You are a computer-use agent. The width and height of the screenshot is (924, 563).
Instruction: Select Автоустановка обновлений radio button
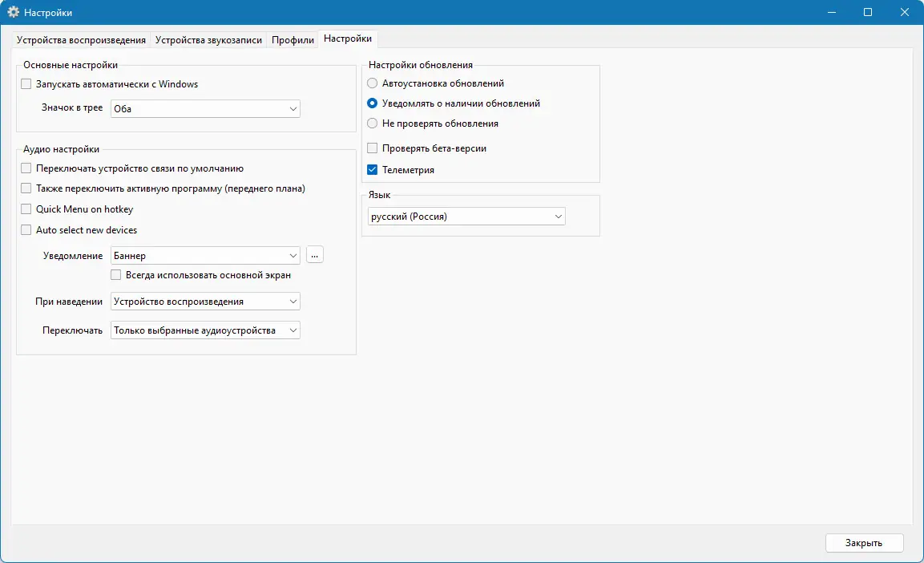click(373, 83)
